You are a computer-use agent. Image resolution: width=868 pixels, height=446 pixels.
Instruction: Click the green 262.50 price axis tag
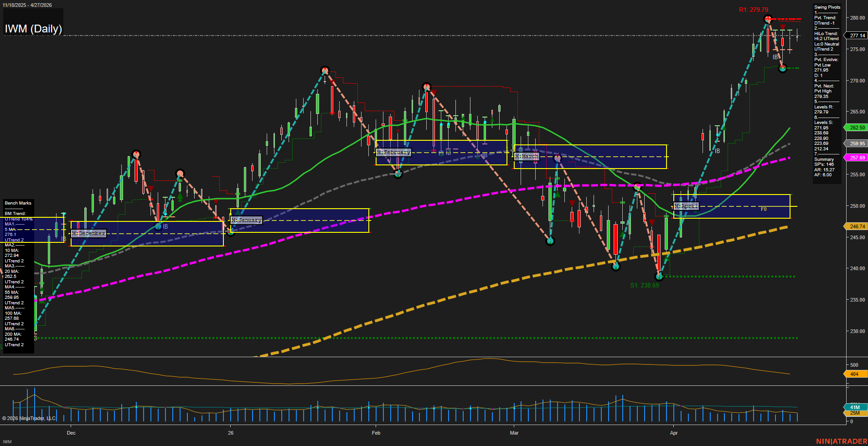[x=857, y=128]
